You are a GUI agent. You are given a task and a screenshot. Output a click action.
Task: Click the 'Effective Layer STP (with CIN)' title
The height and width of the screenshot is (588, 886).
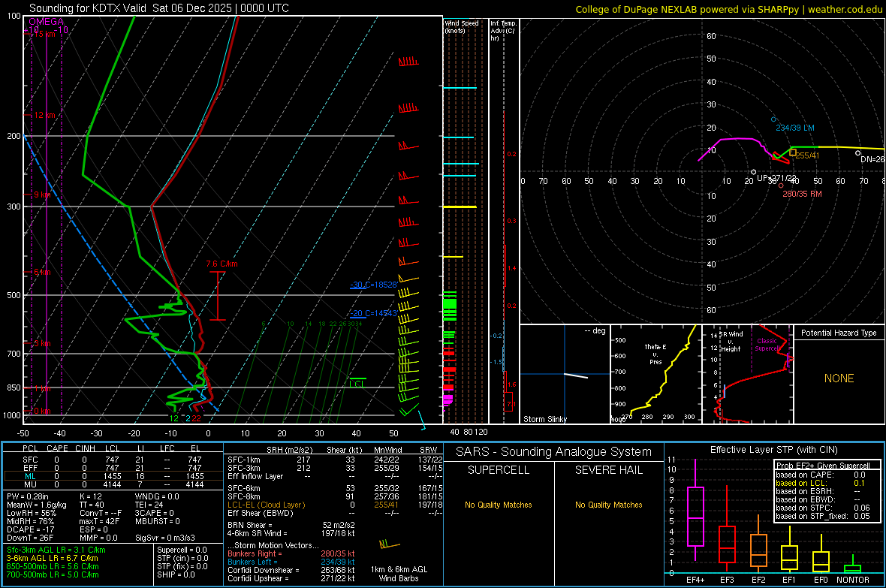pos(773,450)
